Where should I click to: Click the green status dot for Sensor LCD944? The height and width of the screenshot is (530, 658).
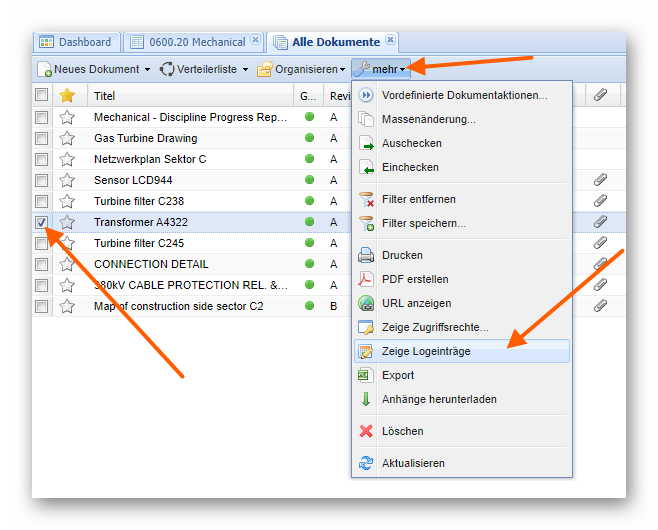coord(310,180)
